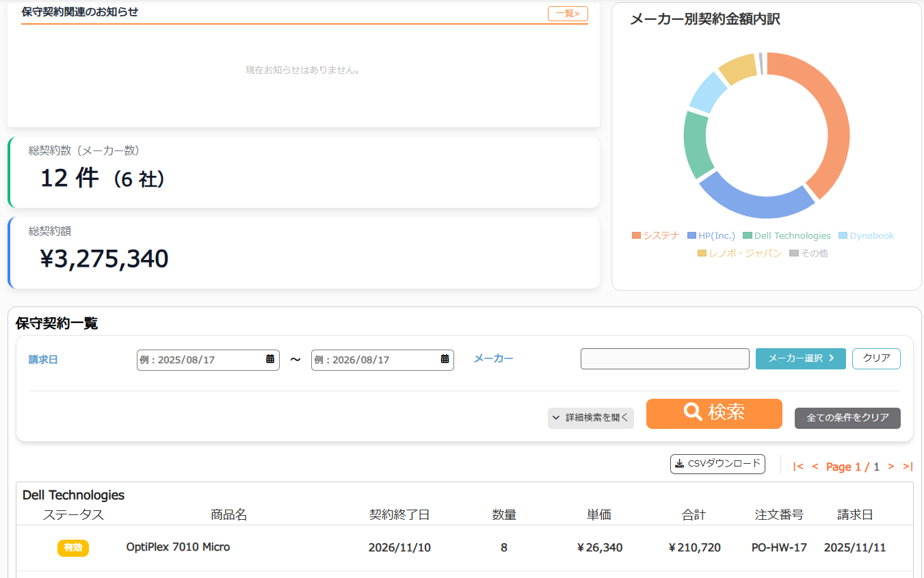Click billing date 2025/11/11 cell
Viewport: 924px width, 578px height.
point(855,548)
